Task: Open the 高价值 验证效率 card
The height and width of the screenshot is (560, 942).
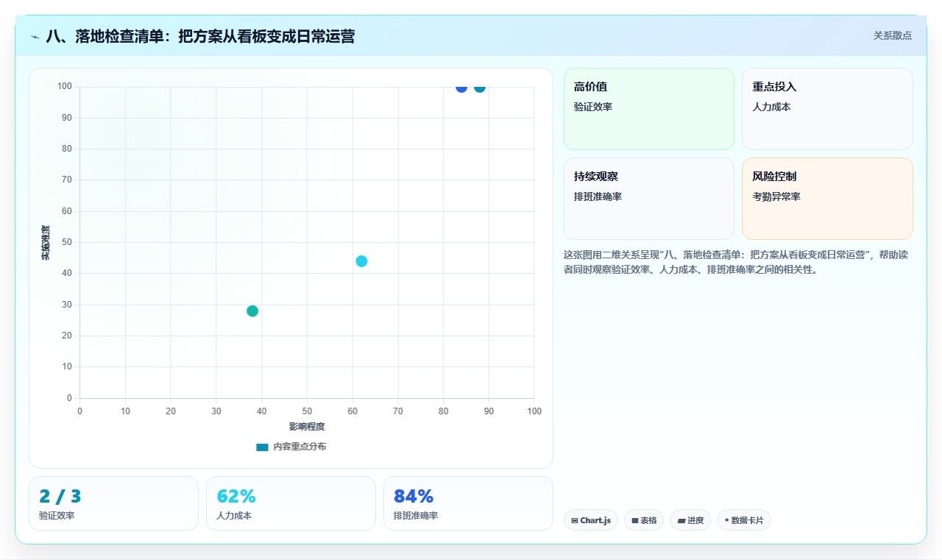Action: [x=649, y=109]
